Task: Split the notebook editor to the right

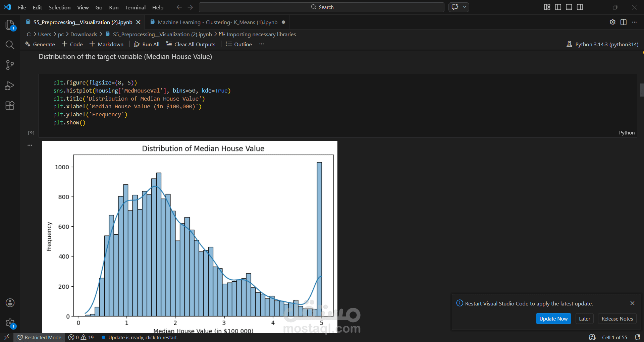Action: tap(624, 22)
